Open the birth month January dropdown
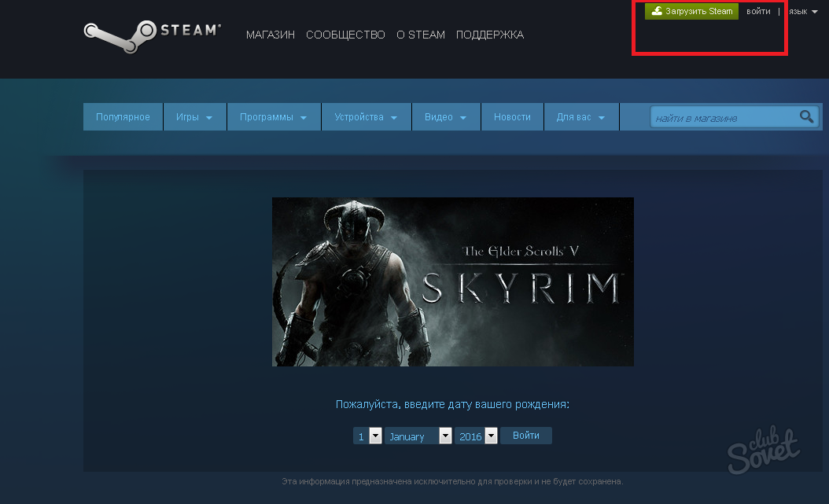 418,436
